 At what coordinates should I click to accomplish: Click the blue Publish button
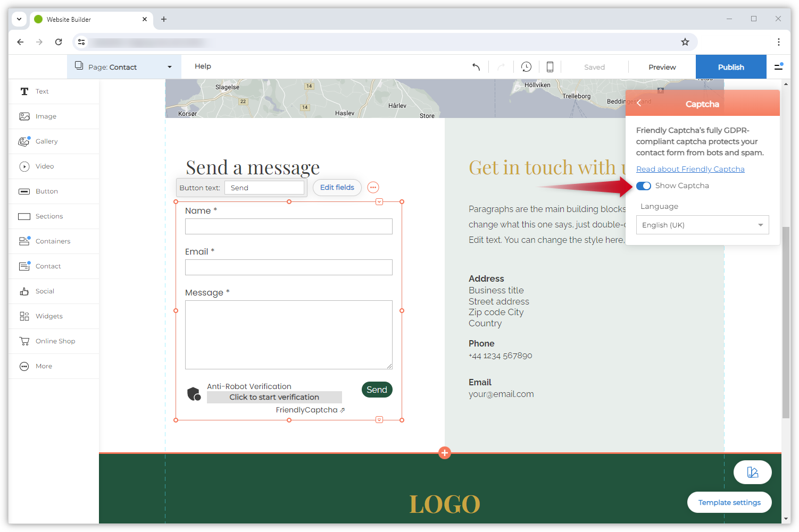730,67
